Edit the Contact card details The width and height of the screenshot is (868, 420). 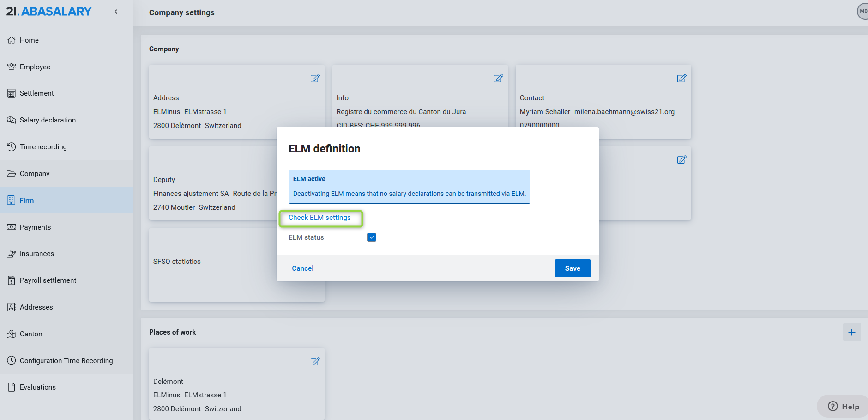pyautogui.click(x=681, y=78)
